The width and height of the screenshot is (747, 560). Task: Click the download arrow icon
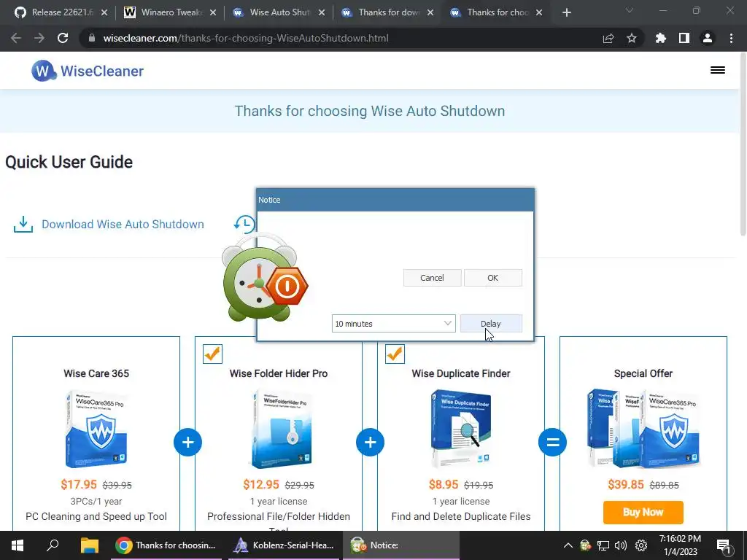tap(23, 225)
